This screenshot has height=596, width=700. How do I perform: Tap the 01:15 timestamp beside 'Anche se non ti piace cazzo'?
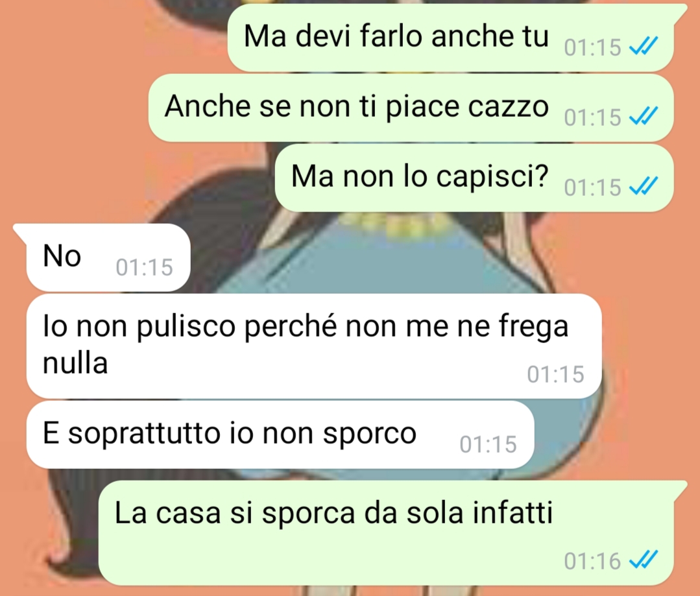(x=592, y=117)
